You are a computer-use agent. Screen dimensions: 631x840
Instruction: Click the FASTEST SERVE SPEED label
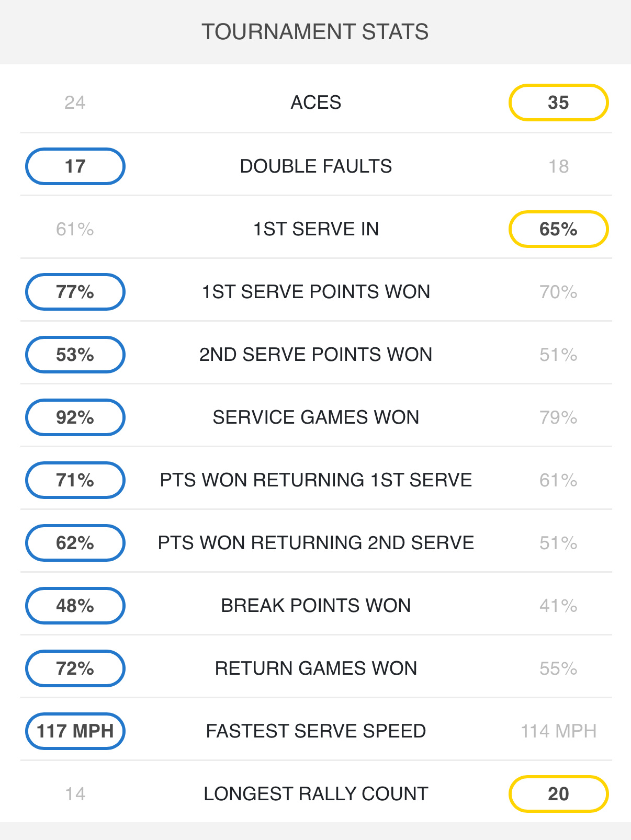[x=316, y=731]
